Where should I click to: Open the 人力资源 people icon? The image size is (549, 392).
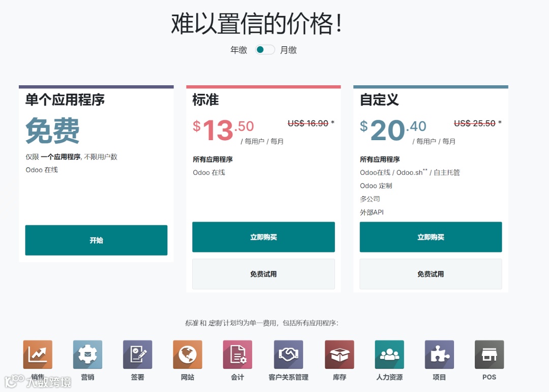pos(389,354)
